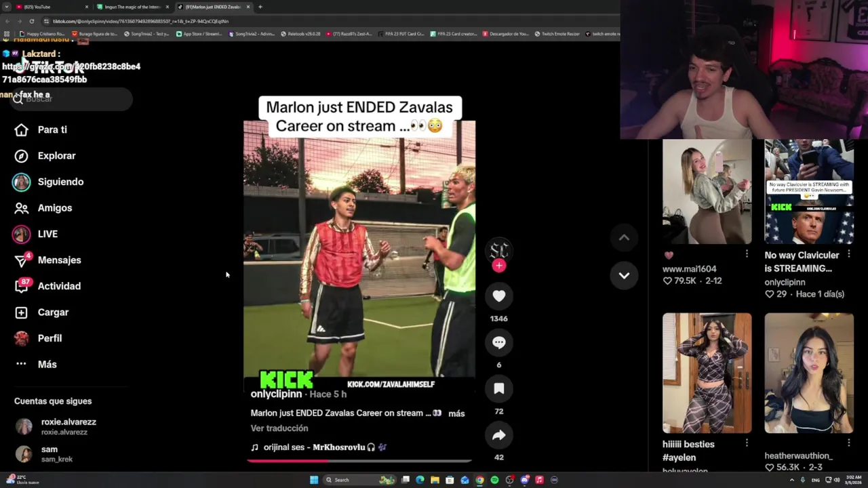The height and width of the screenshot is (488, 868).
Task: Open Chrome from the taskbar
Action: coord(479,480)
